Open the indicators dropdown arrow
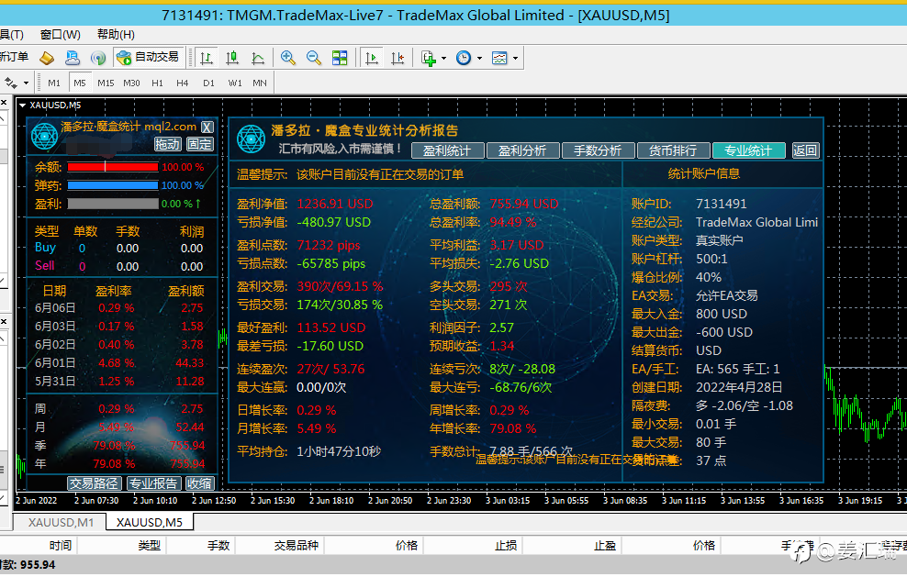 (443, 59)
